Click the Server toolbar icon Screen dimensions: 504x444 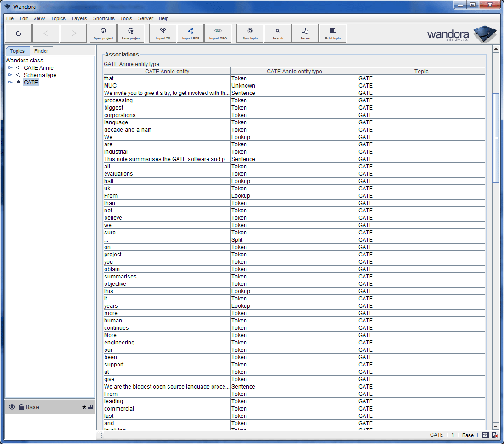[305, 33]
